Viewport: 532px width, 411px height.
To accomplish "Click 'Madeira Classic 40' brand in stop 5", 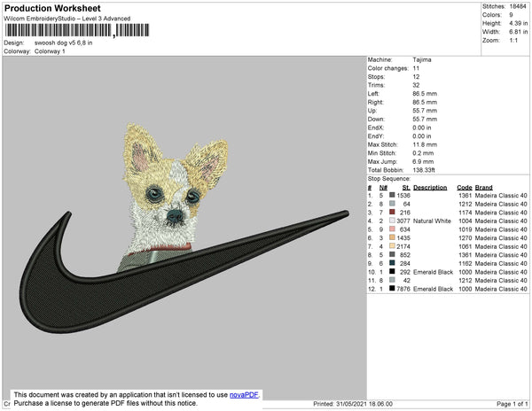I will pyautogui.click(x=501, y=229).
